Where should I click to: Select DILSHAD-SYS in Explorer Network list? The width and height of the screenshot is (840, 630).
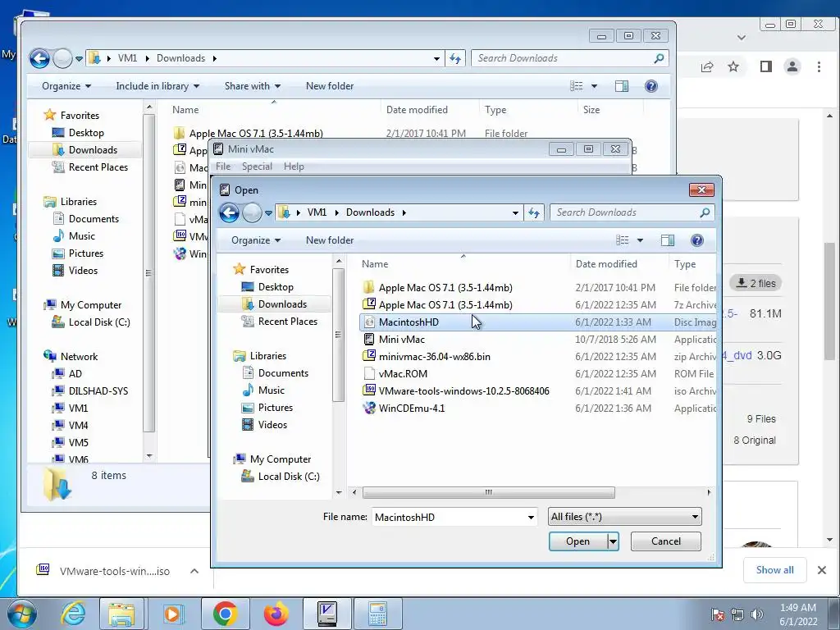98,391
